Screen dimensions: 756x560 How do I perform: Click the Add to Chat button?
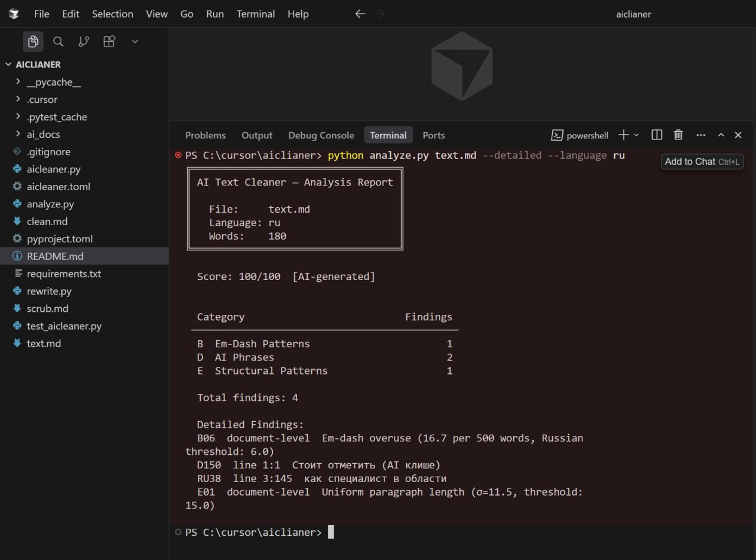coord(702,162)
